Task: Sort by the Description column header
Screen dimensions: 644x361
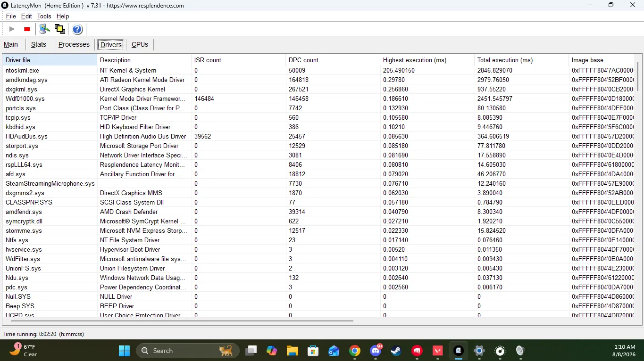Action: [144, 60]
